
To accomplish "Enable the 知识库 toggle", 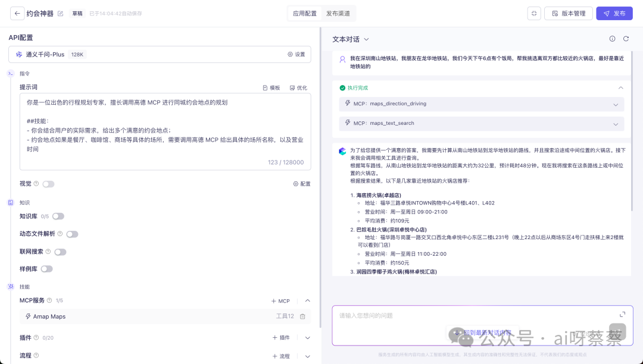I will [x=58, y=216].
